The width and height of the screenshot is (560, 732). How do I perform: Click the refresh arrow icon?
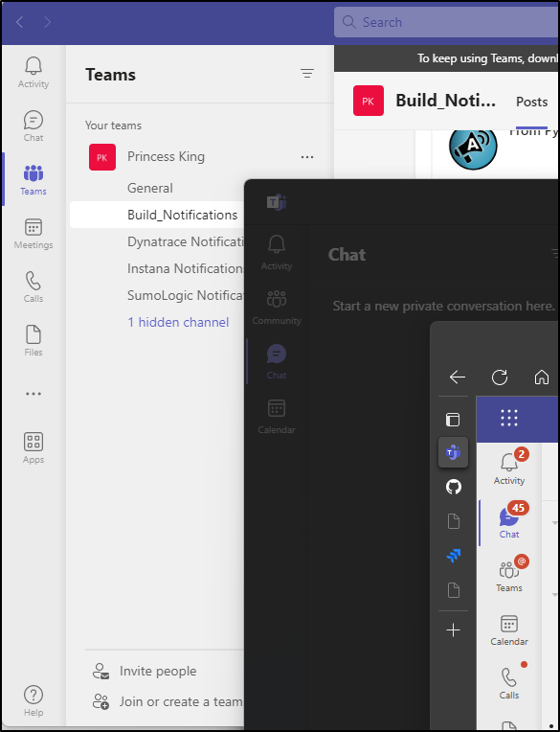point(500,377)
